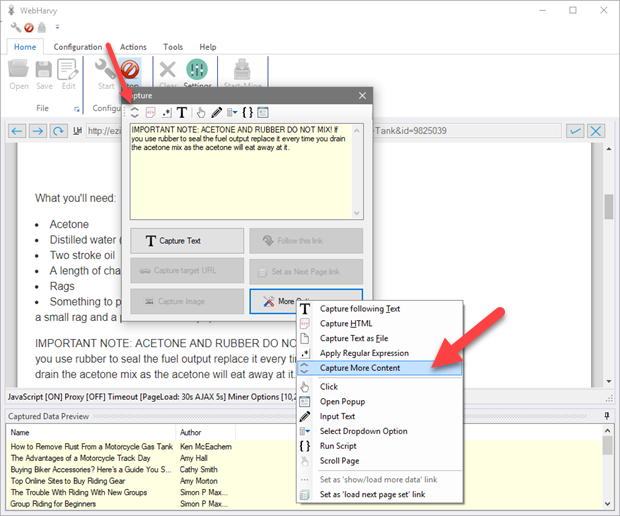
Task: Choose Capture More Content from context menu
Action: point(360,368)
